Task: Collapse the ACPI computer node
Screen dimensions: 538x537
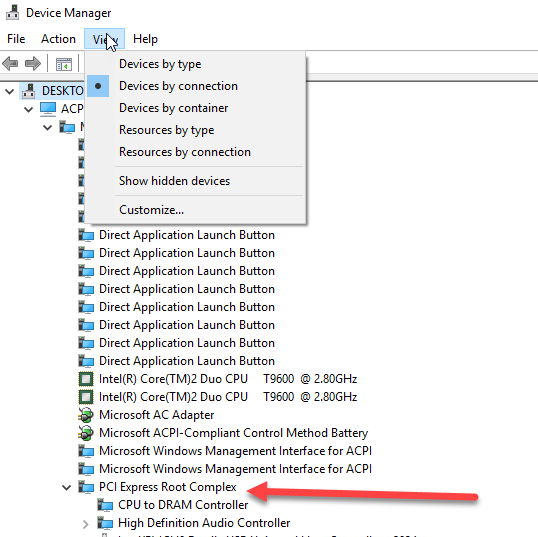Action: (28, 109)
